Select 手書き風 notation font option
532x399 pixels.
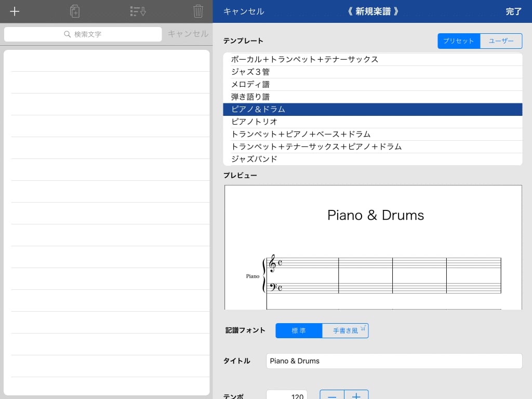(345, 330)
